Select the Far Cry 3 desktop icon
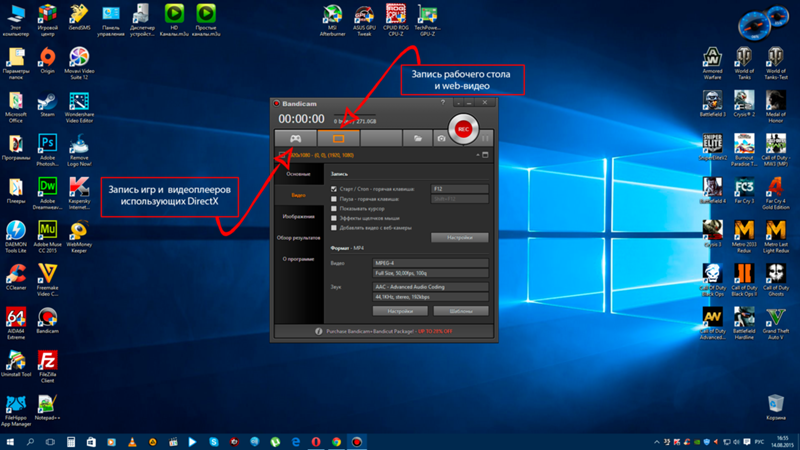 pos(744,191)
